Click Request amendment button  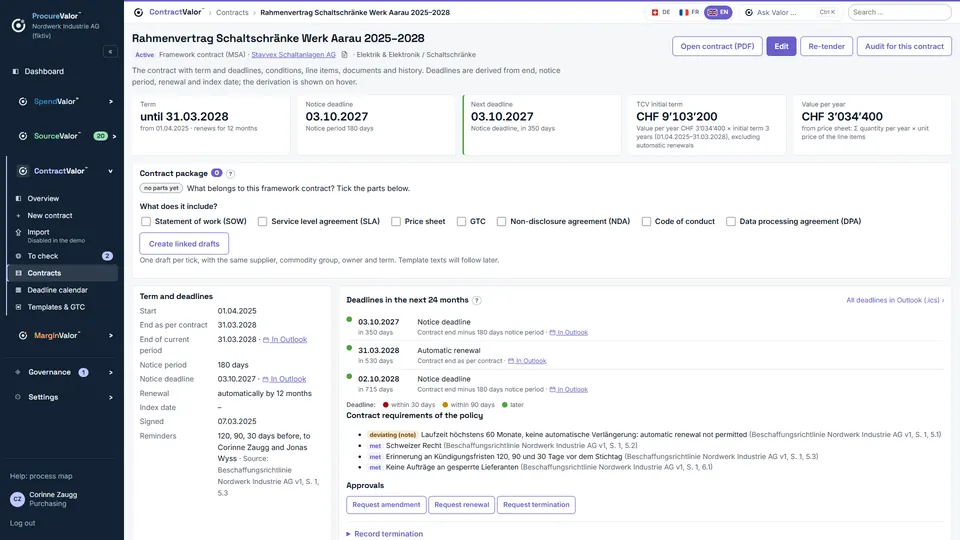point(386,504)
